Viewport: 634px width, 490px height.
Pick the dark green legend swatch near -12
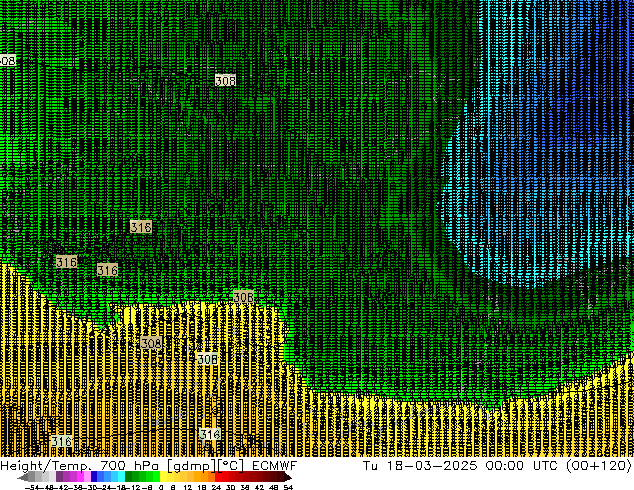(x=129, y=476)
